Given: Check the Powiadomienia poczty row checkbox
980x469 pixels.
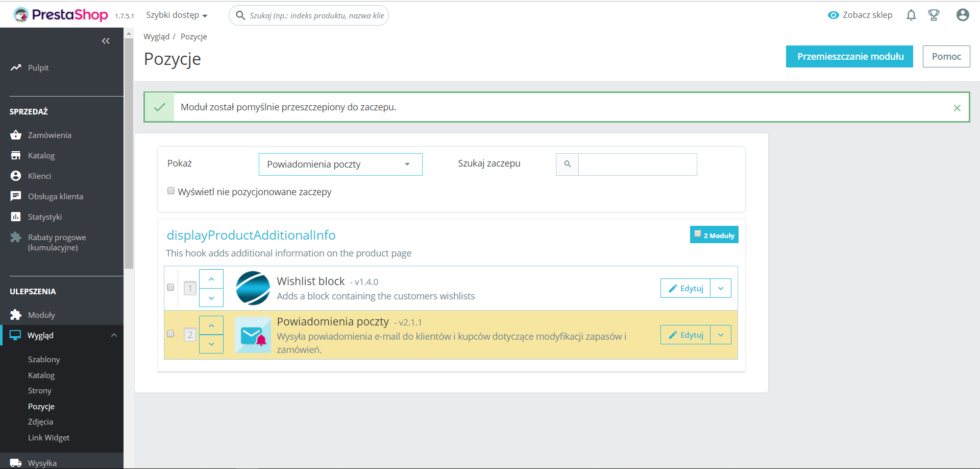Looking at the screenshot, I should [x=170, y=334].
